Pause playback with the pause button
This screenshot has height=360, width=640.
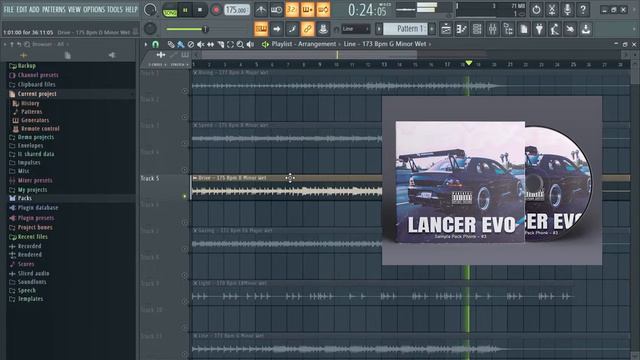click(x=185, y=10)
